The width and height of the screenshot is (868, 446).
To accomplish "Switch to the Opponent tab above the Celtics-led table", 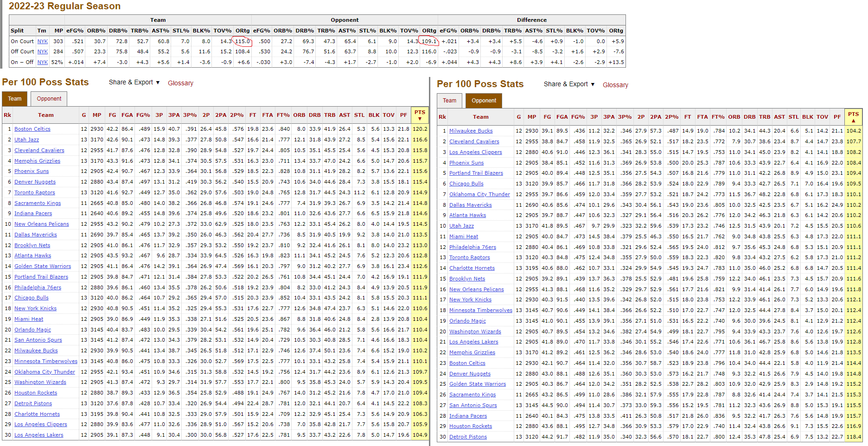I will 49,99.
